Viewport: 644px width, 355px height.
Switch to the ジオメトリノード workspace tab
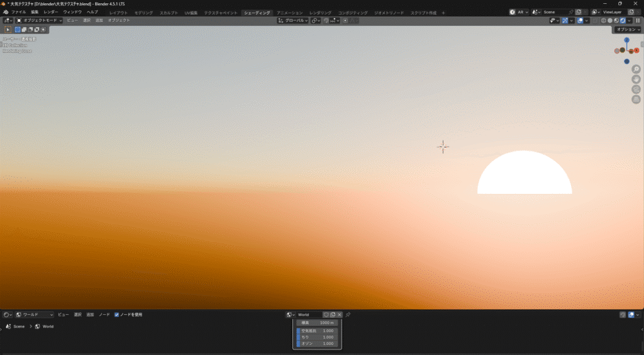(389, 13)
